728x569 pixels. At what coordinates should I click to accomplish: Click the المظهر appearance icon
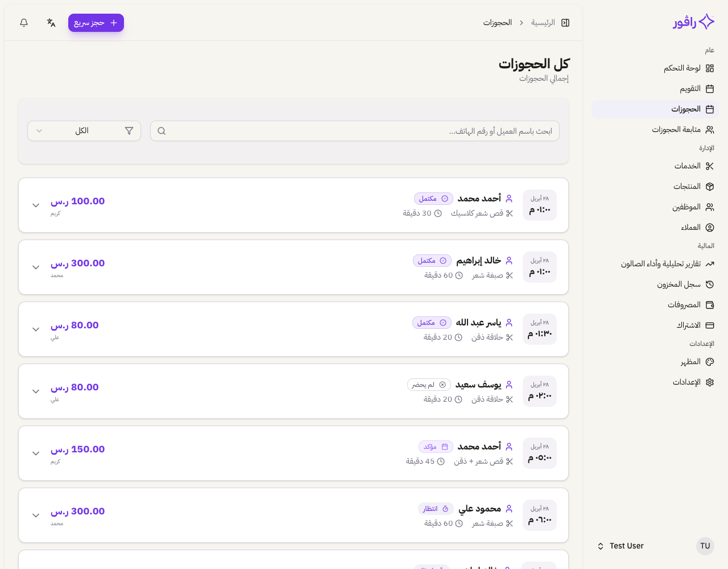710,361
